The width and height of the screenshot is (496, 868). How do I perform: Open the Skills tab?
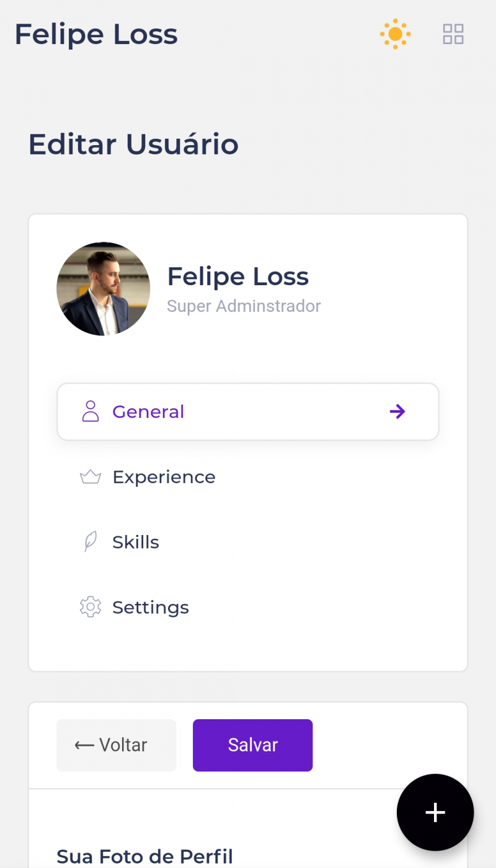coord(136,542)
